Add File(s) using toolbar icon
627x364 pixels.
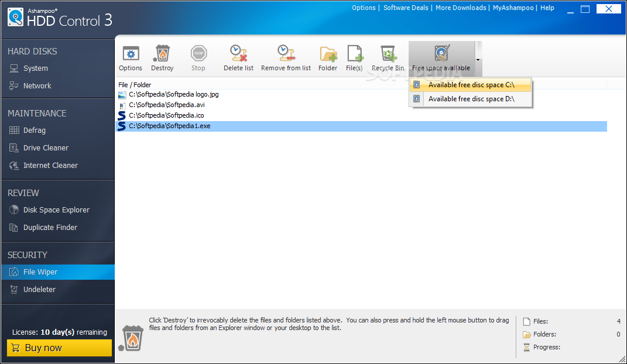(354, 53)
